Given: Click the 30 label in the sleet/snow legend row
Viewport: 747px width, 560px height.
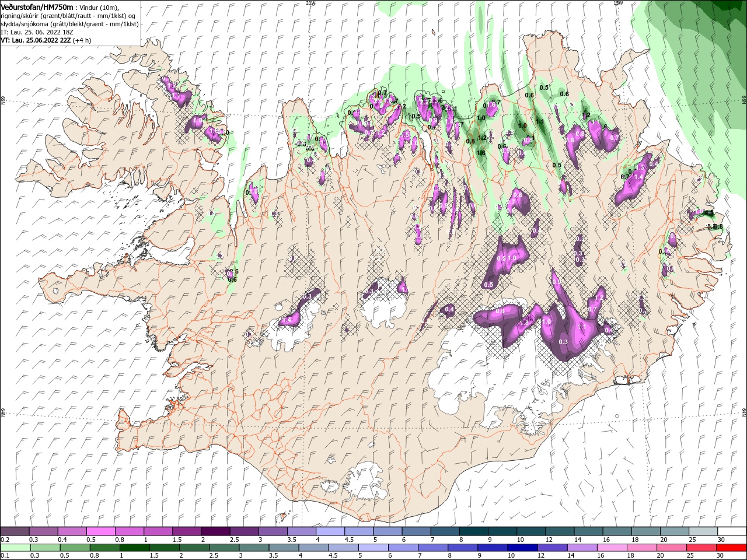Looking at the screenshot, I should 721,540.
